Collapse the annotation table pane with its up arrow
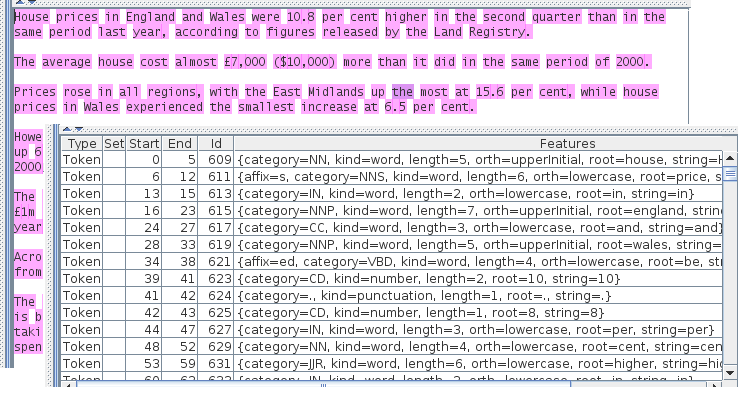This screenshot has height=393, width=750. pyautogui.click(x=67, y=129)
